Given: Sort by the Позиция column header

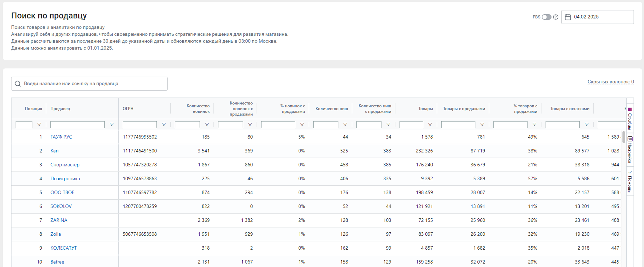Looking at the screenshot, I should [33, 109].
